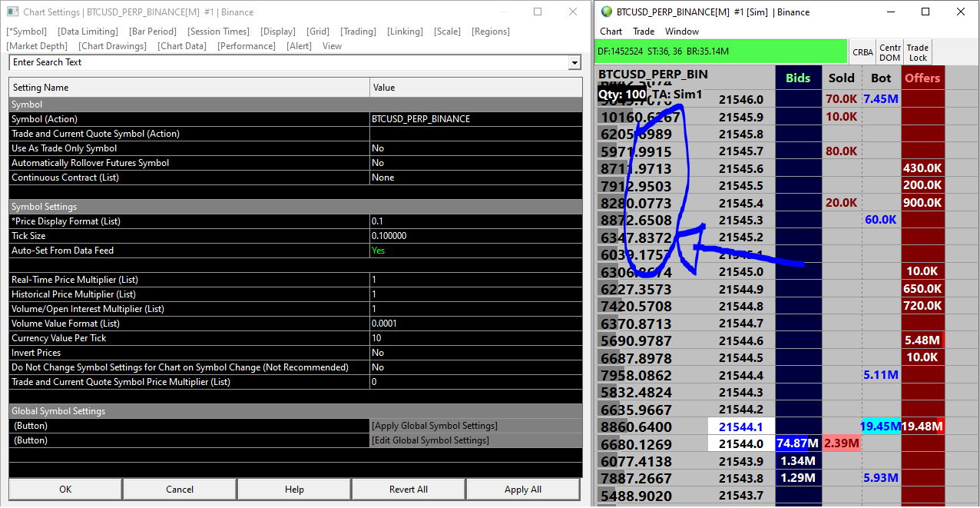Click the Setting Name column header
This screenshot has width=980, height=508.
189,88
